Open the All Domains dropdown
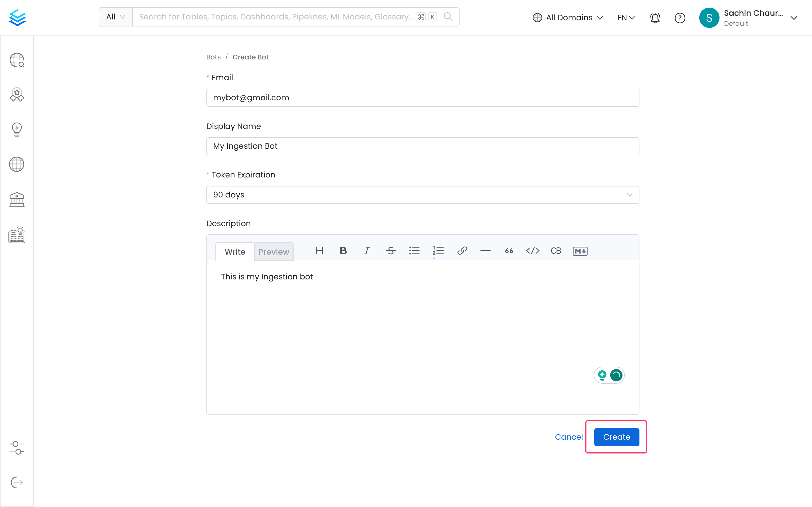Viewport: 812px width, 507px height. coord(568,17)
